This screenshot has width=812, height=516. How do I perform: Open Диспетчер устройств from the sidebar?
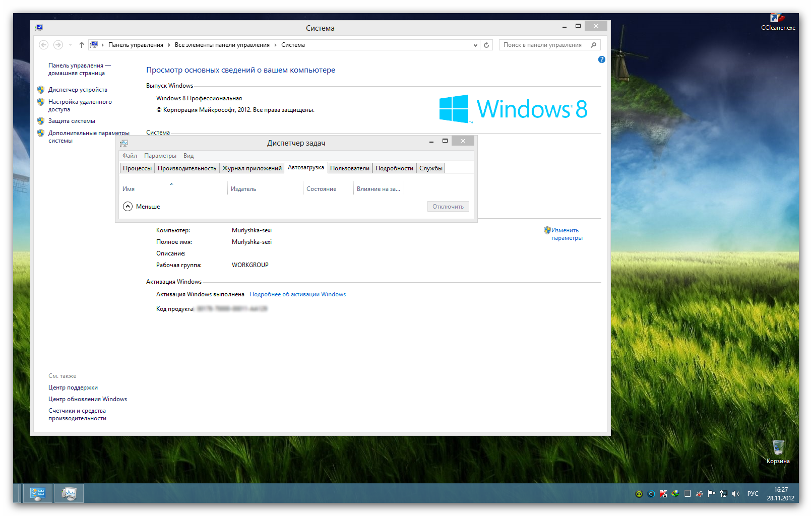coord(78,90)
